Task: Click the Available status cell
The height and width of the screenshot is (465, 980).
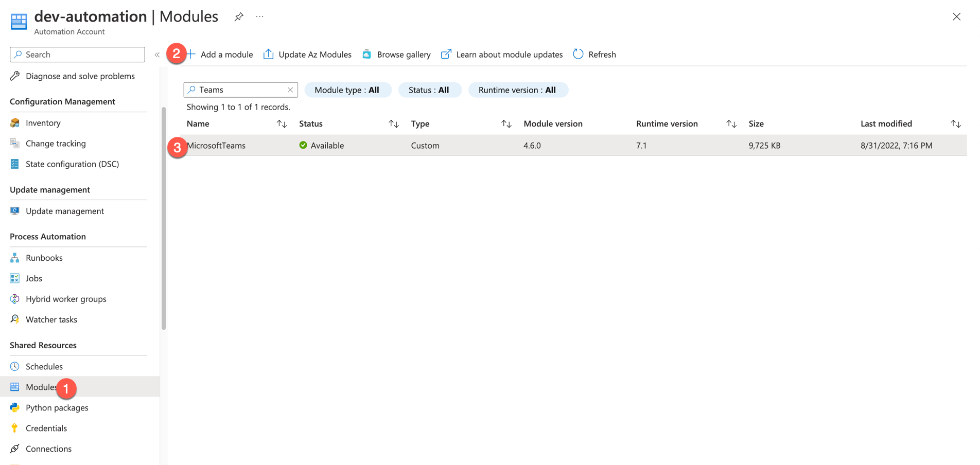Action: (322, 146)
